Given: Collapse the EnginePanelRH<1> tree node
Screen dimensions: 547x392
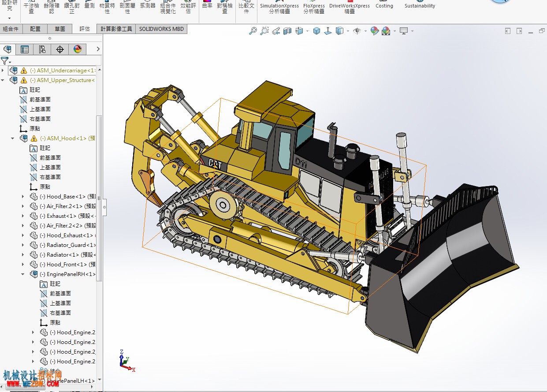Looking at the screenshot, I should [x=23, y=274].
